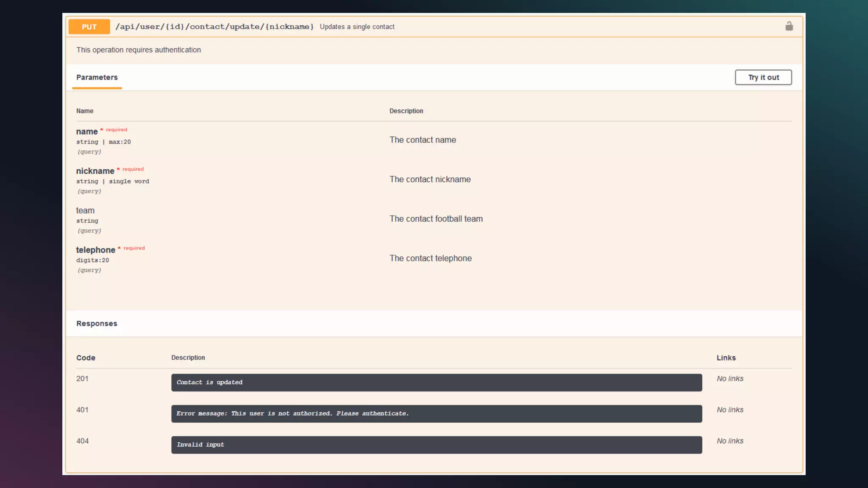Click the 404 "Invalid input" response box
This screenshot has width=868, height=488.
pyautogui.click(x=436, y=444)
